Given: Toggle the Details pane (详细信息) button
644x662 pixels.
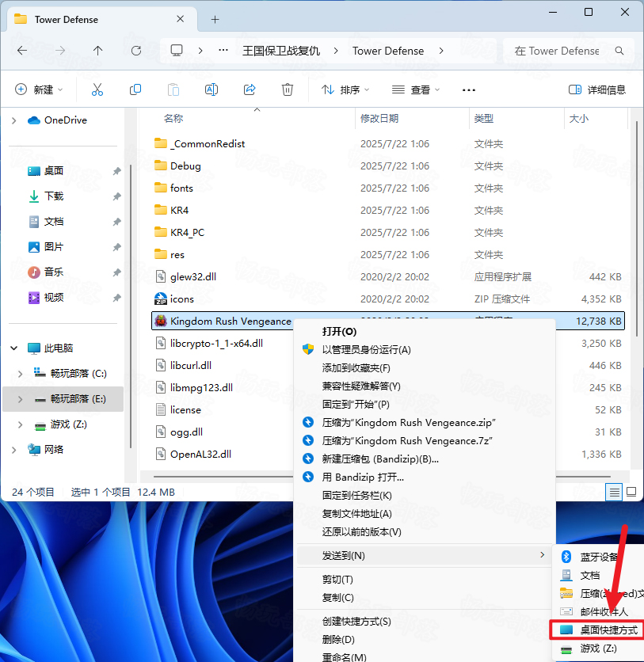Looking at the screenshot, I should pyautogui.click(x=596, y=89).
